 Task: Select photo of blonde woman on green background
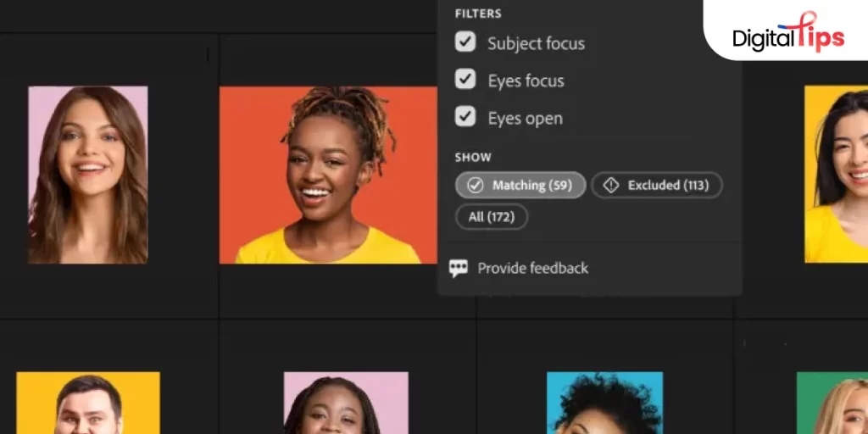coord(832,403)
